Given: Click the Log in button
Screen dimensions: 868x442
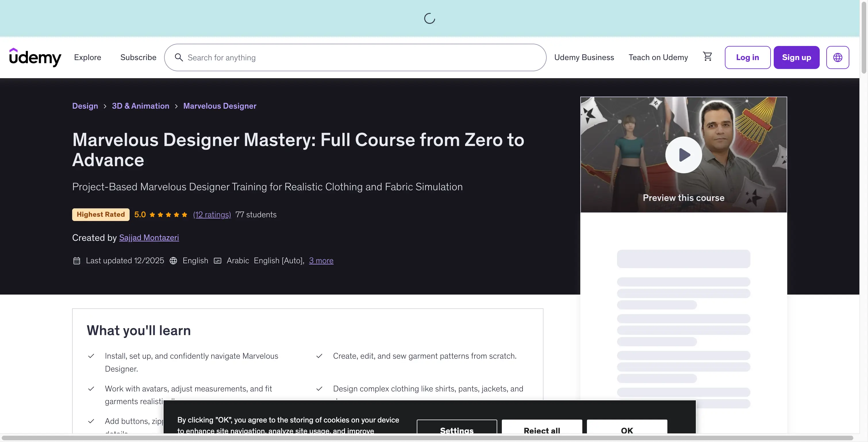Looking at the screenshot, I should pyautogui.click(x=747, y=57).
